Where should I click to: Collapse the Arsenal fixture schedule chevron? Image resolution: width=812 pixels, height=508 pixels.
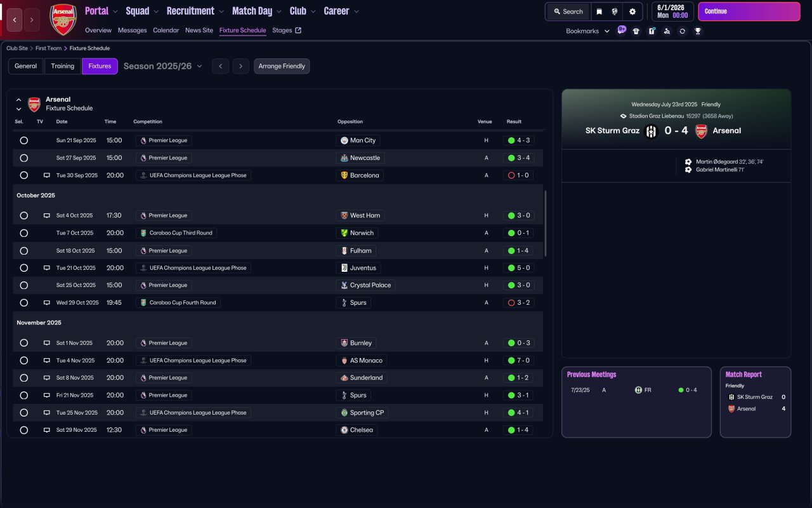18,100
